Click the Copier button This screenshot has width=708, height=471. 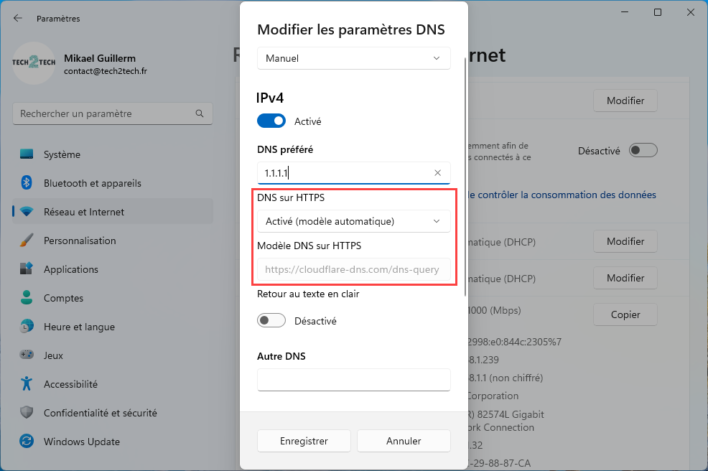click(625, 314)
